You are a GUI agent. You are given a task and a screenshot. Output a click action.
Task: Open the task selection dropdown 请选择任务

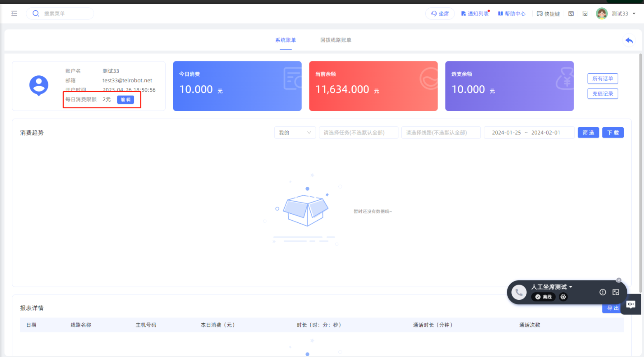(358, 133)
